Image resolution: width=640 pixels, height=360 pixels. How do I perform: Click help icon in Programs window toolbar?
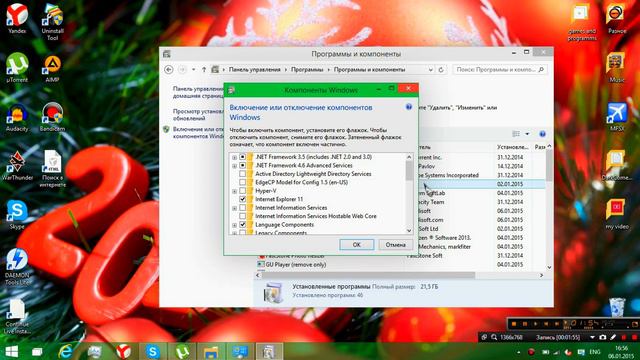(542, 134)
